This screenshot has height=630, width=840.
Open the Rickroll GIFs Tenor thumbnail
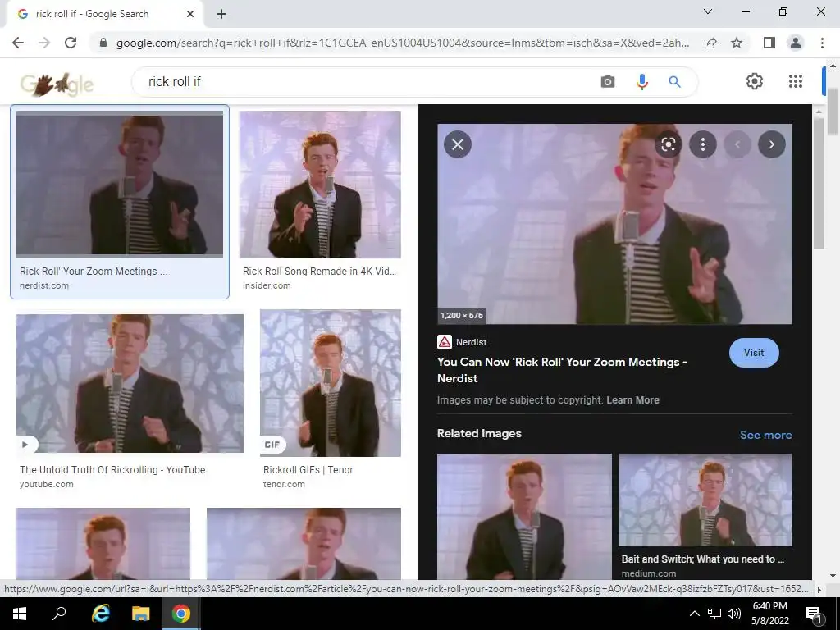pyautogui.click(x=330, y=383)
